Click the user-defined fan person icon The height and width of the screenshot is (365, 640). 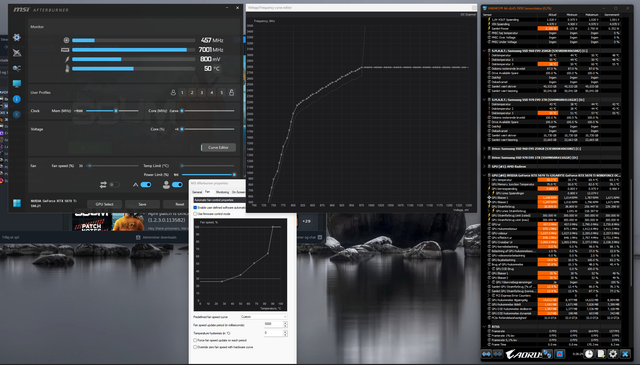166,185
